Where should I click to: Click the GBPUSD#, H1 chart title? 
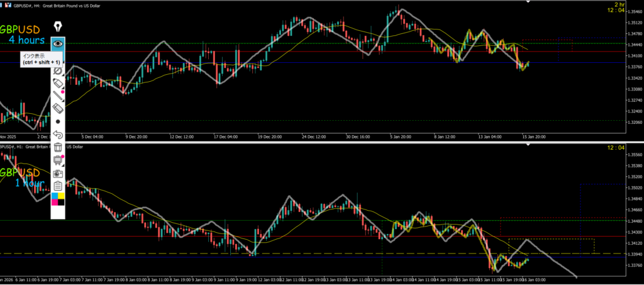point(25,147)
